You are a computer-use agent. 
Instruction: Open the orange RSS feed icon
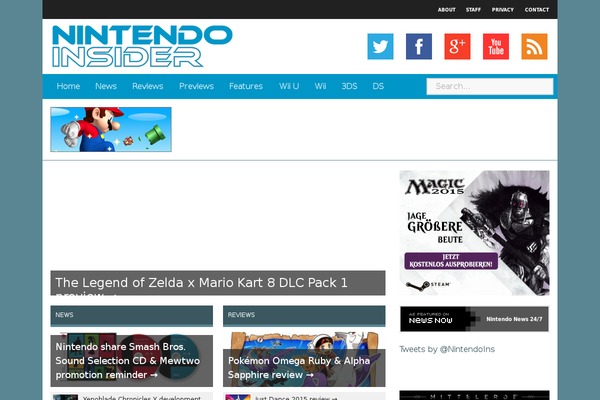coord(535,46)
